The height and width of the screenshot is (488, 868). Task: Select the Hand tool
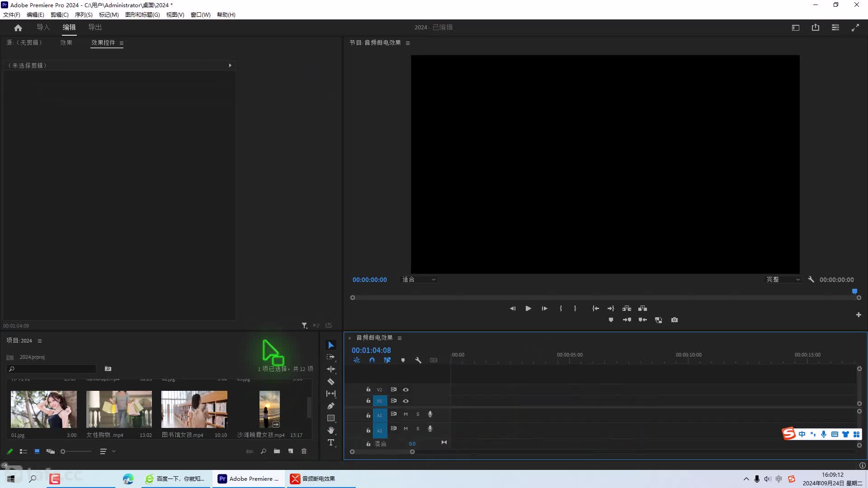point(331,431)
